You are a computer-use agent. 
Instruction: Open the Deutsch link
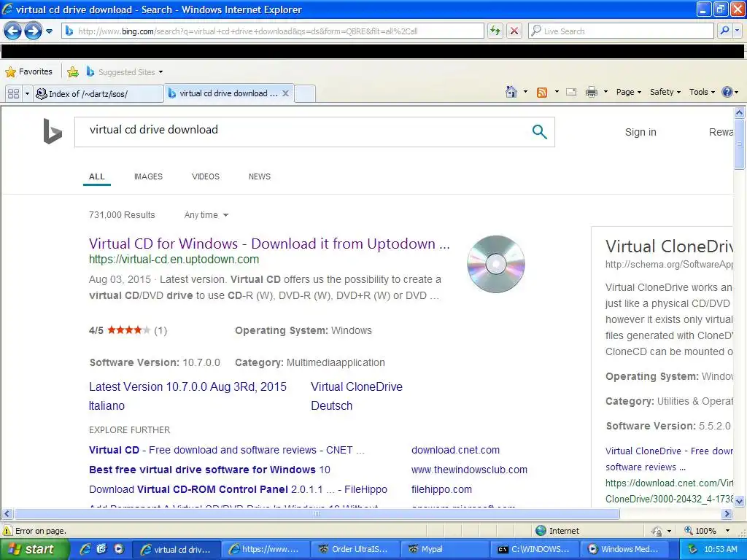click(332, 405)
